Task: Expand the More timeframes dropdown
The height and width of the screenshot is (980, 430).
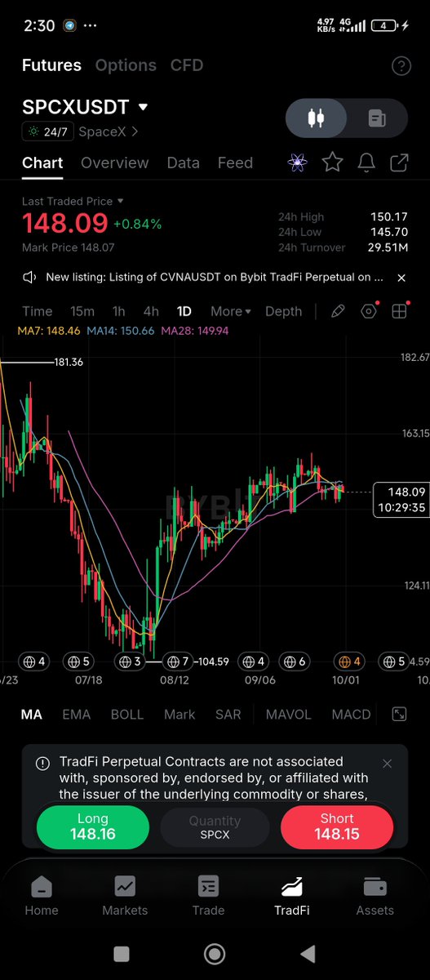Action: coord(231,311)
